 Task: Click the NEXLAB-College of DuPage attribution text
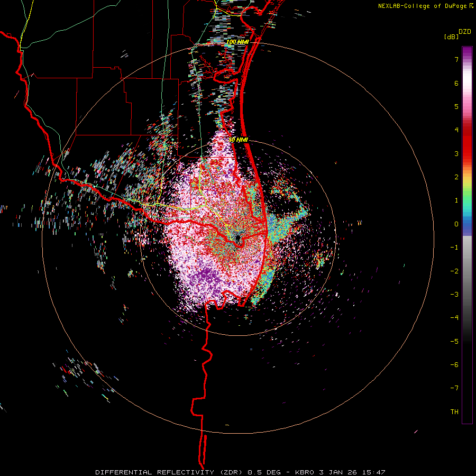point(422,6)
